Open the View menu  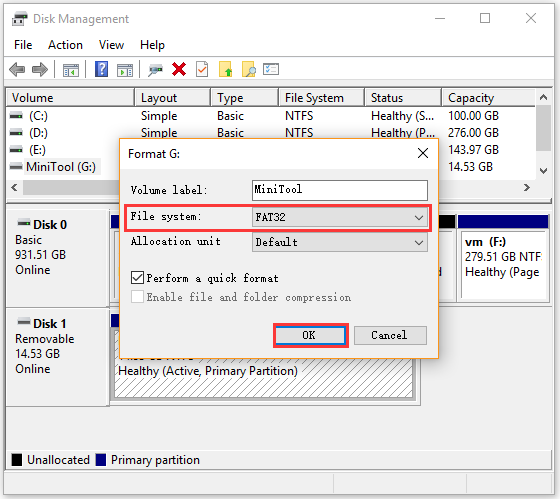click(x=111, y=45)
